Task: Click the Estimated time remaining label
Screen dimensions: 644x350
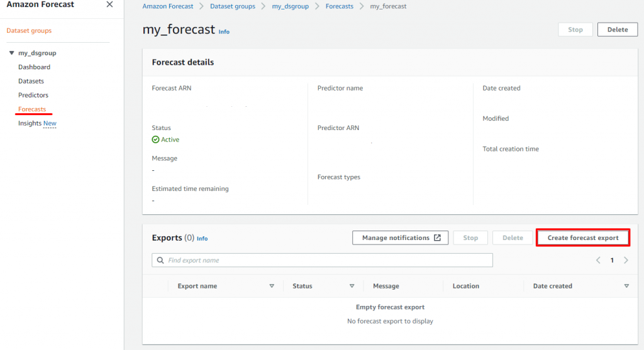Action: point(190,189)
